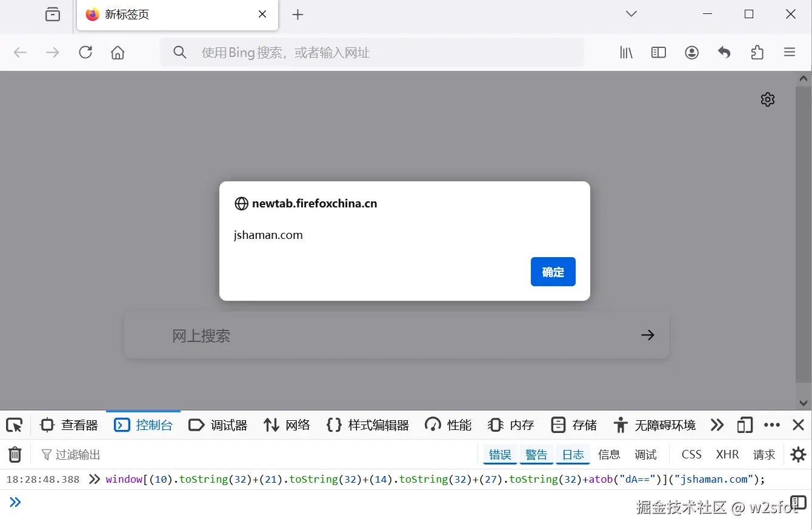Toggle the CSS filter button
The image size is (812, 530).
(x=691, y=454)
